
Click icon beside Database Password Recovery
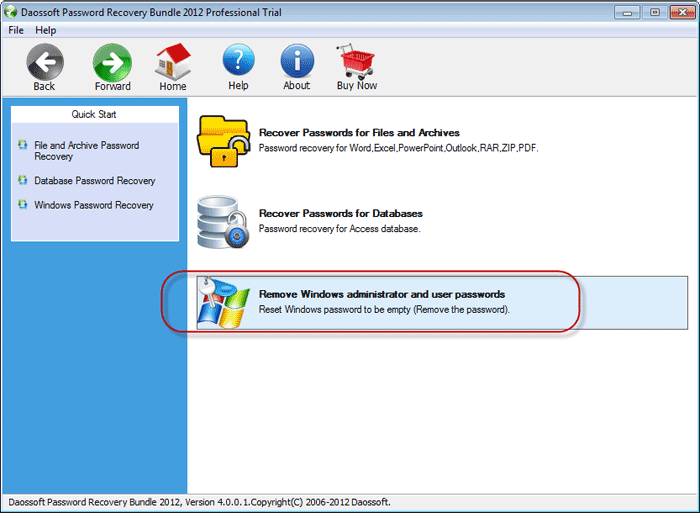tap(22, 180)
